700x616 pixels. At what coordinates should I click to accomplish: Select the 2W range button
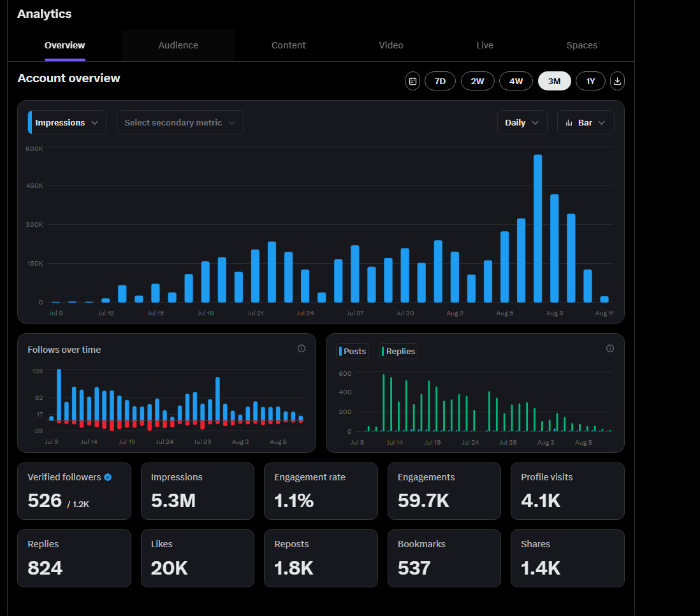click(478, 81)
